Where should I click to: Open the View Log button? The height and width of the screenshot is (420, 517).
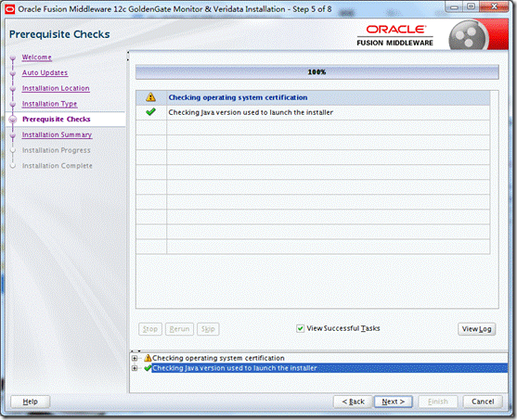[476, 329]
